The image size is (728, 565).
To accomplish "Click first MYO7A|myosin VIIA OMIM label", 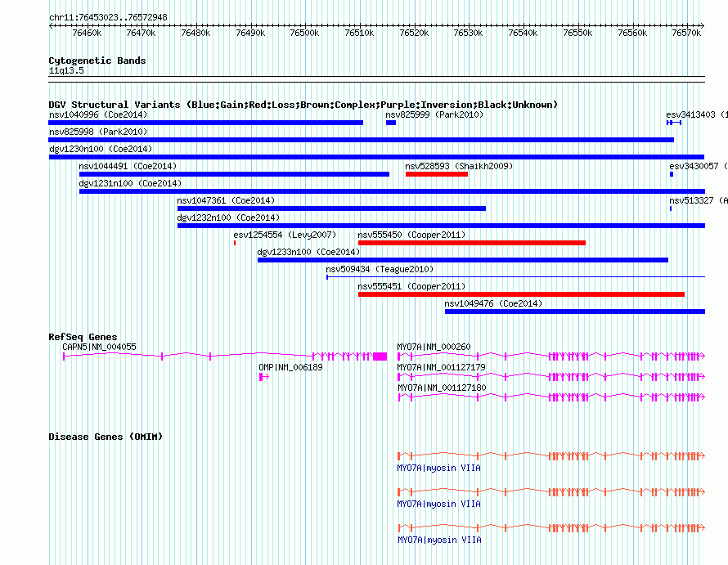I will pos(438,468).
